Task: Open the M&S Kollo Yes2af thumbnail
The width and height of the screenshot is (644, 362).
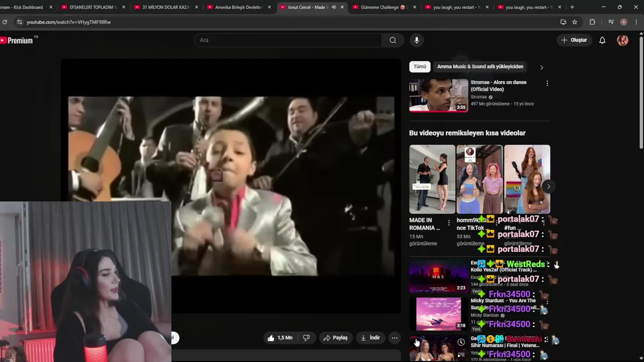Action: pos(438,276)
